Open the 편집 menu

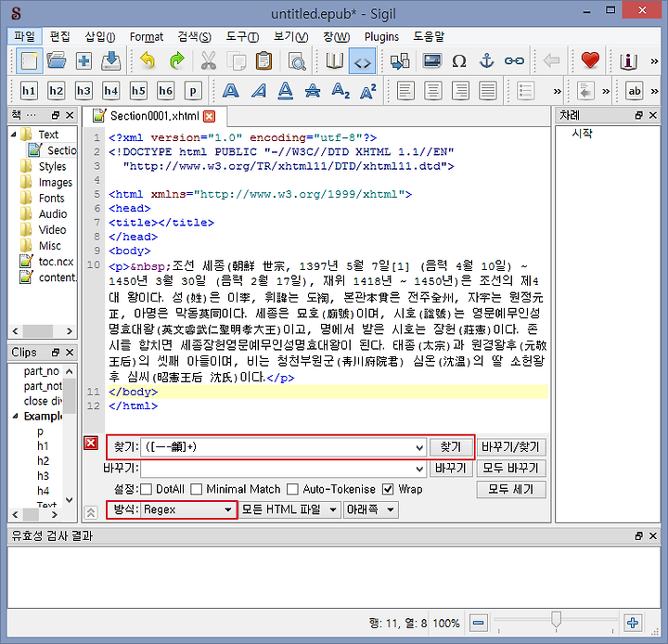click(59, 37)
